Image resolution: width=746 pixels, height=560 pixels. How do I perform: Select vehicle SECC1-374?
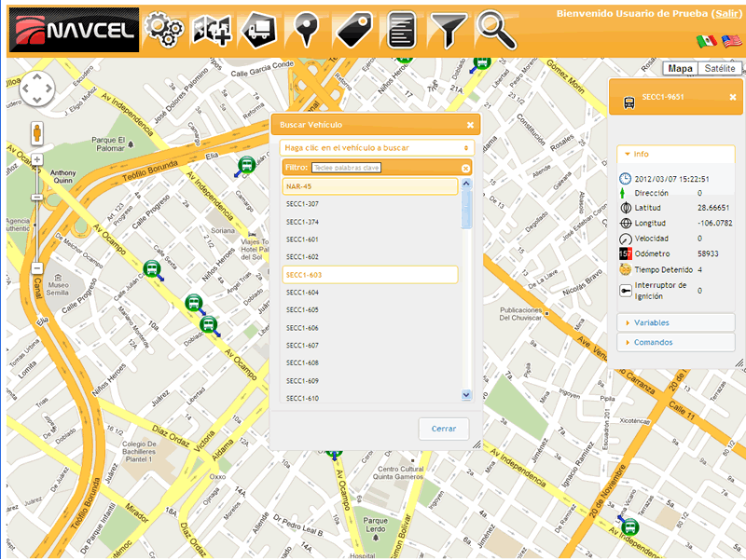click(x=370, y=222)
